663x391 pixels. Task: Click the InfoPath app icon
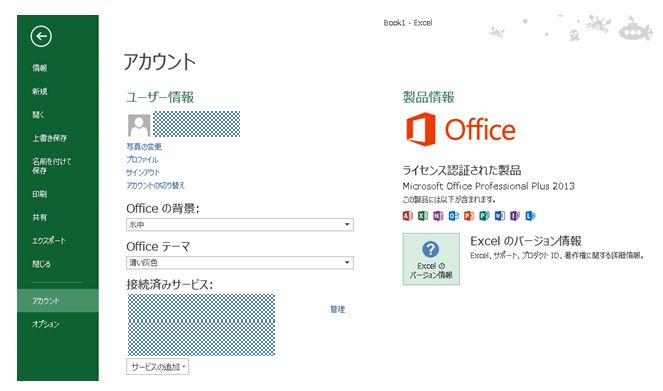[515, 216]
